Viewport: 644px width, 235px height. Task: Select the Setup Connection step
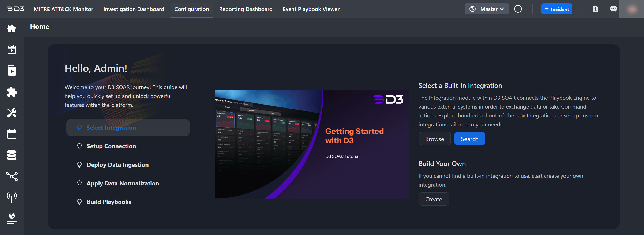[x=111, y=146]
